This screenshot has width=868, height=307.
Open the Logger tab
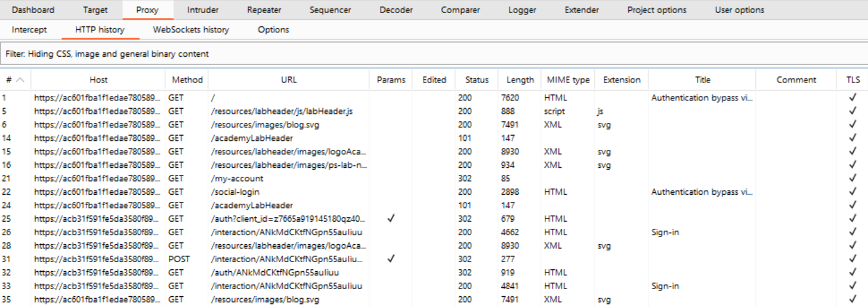[522, 10]
